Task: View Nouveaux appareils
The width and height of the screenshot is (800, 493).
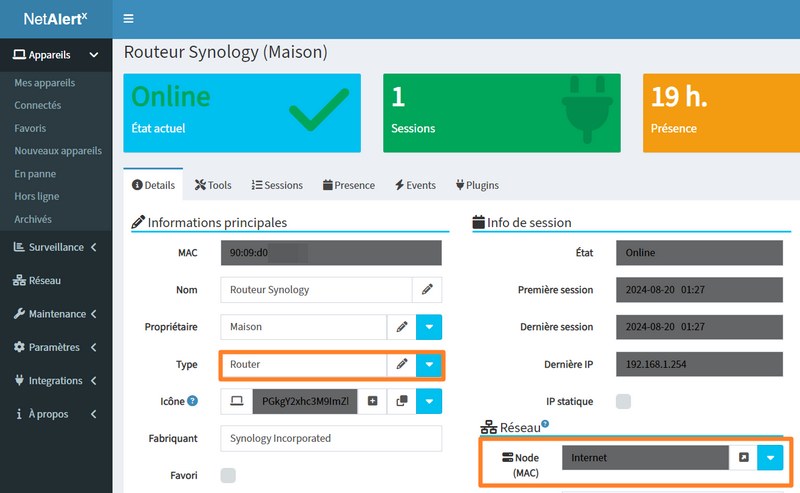Action: 58,151
